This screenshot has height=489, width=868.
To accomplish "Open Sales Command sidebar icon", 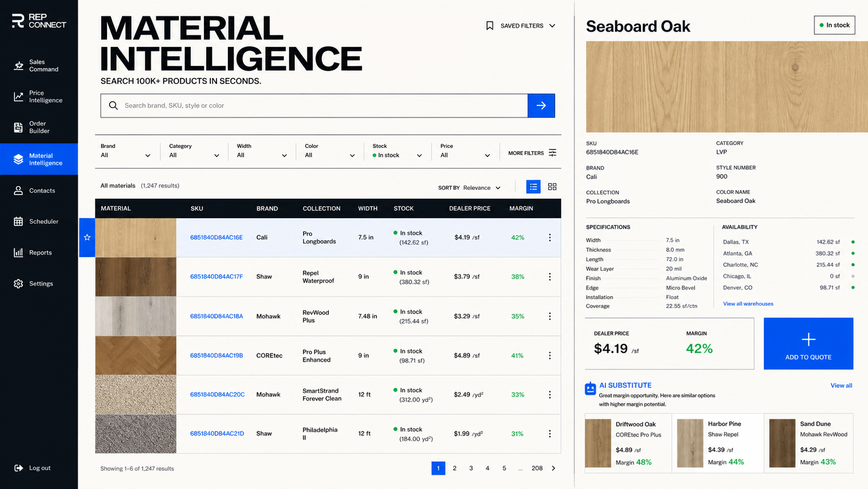I will (x=19, y=65).
